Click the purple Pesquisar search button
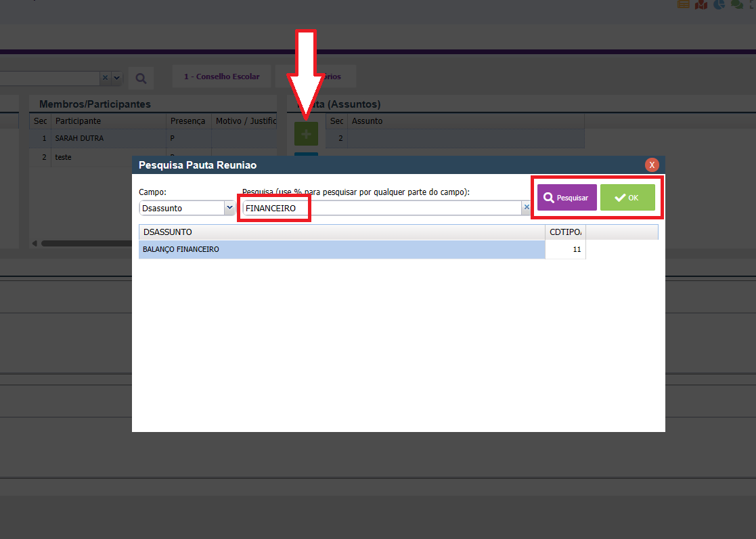 click(x=567, y=198)
